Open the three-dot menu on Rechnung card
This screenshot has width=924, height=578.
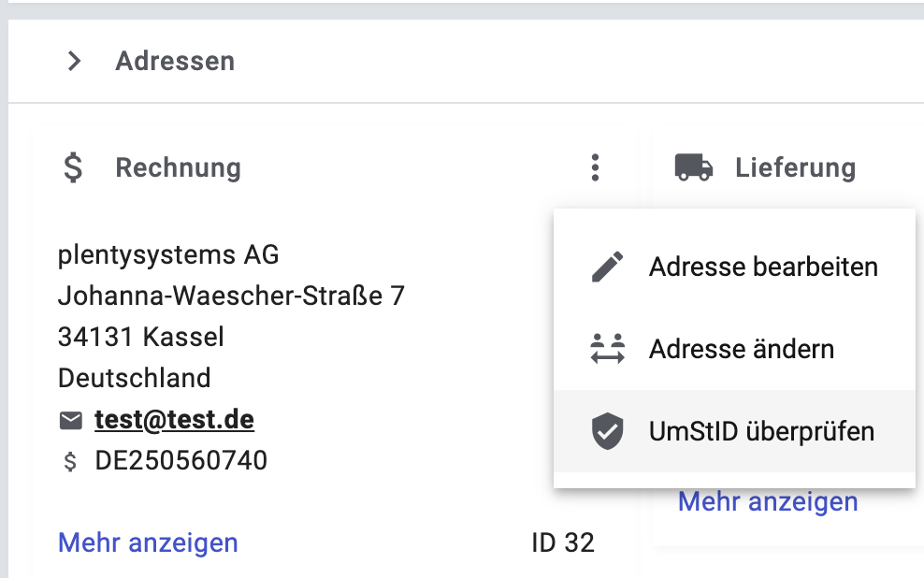coord(595,168)
